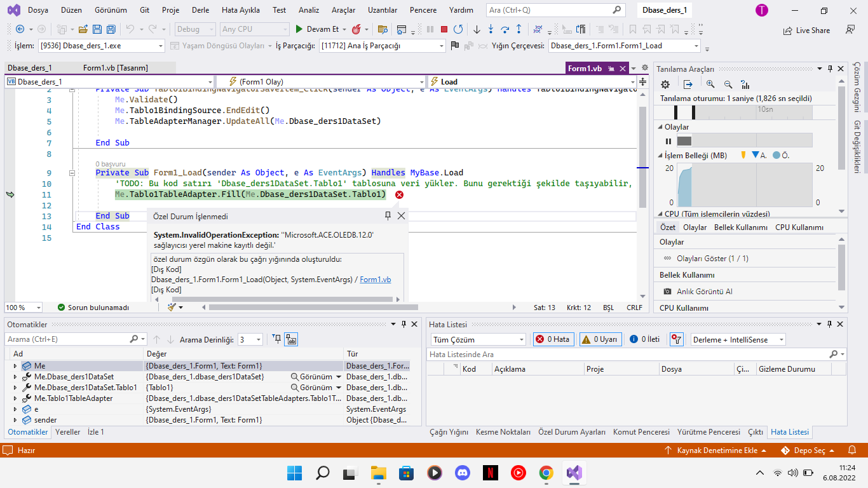Image resolution: width=868 pixels, height=488 pixels.
Task: Open diagnostic tools settings gear
Action: [665, 85]
